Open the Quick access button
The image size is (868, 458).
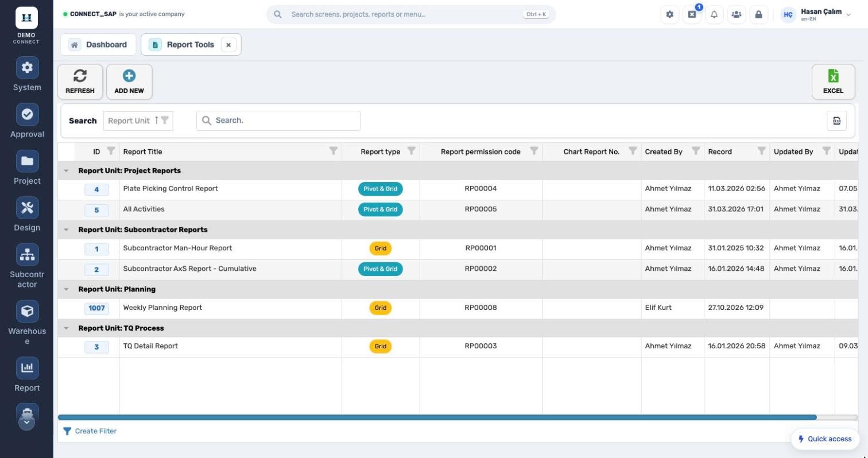click(825, 439)
